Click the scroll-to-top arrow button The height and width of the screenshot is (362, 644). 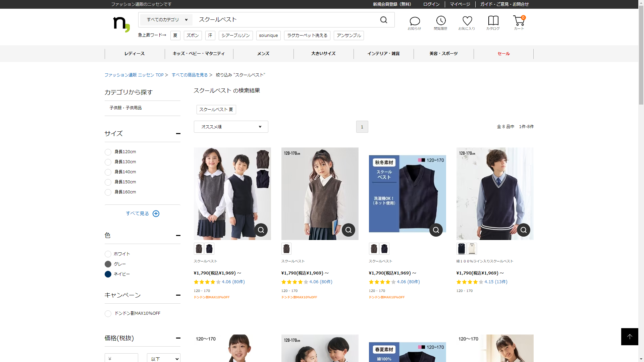pos(630,337)
